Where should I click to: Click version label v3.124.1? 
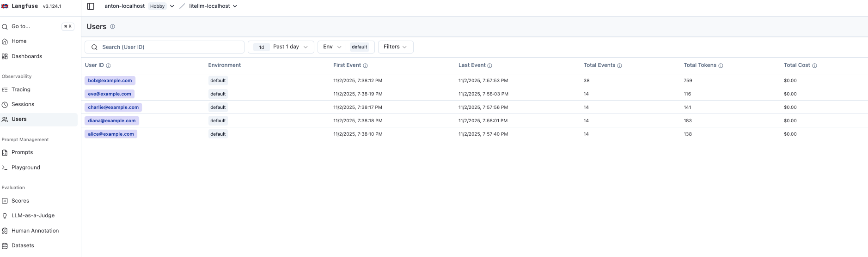(52, 6)
